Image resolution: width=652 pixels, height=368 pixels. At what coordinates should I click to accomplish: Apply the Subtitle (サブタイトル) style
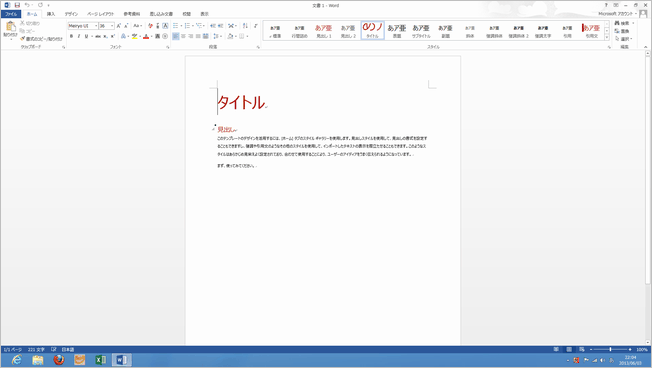(x=421, y=30)
